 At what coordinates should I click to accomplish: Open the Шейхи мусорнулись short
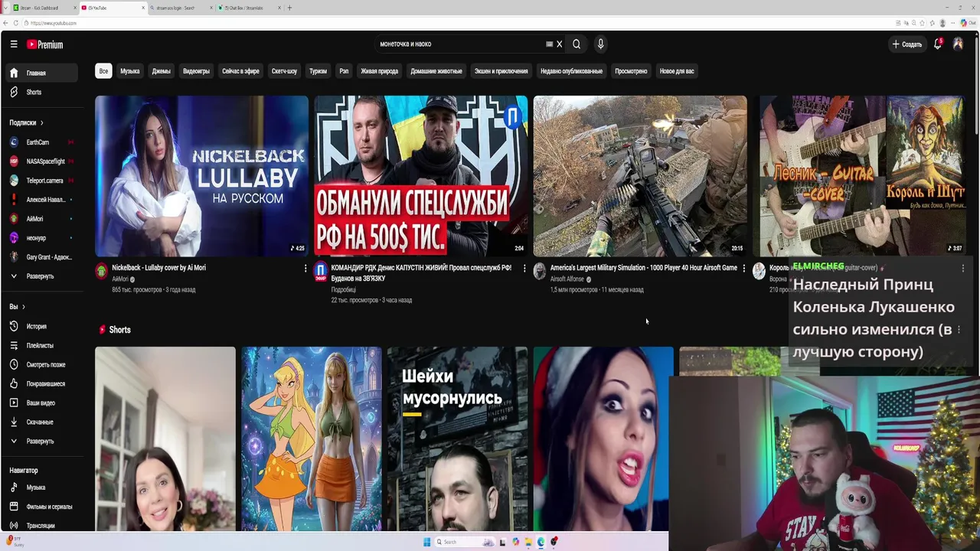coord(457,439)
